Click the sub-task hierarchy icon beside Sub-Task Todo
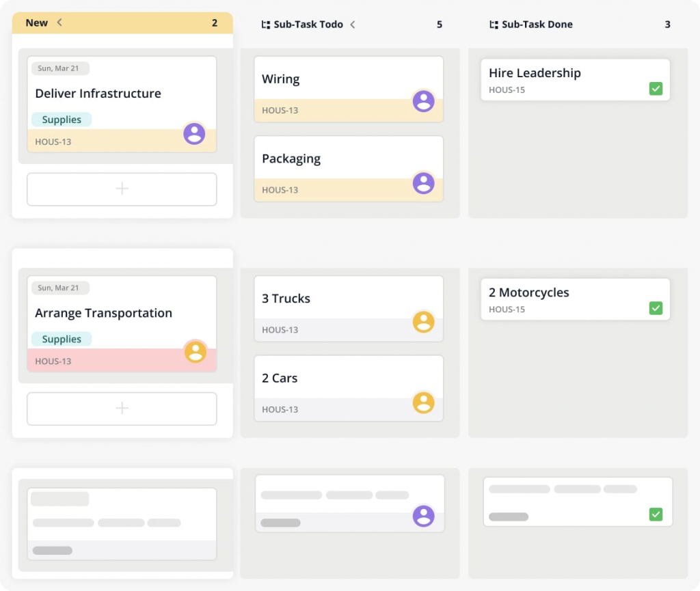 click(x=266, y=25)
